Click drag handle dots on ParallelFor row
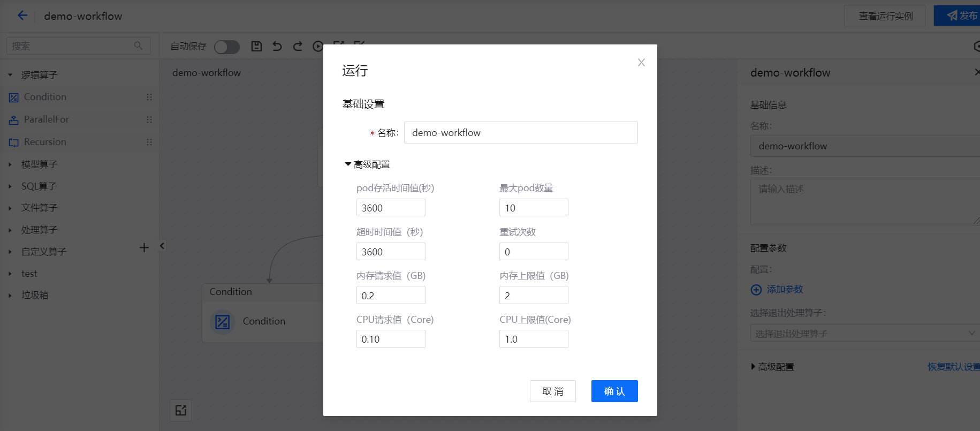Viewport: 980px width, 431px height. (149, 119)
